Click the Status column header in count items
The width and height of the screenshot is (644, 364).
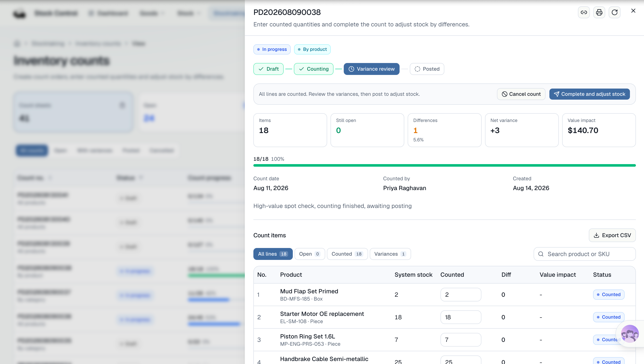click(602, 275)
